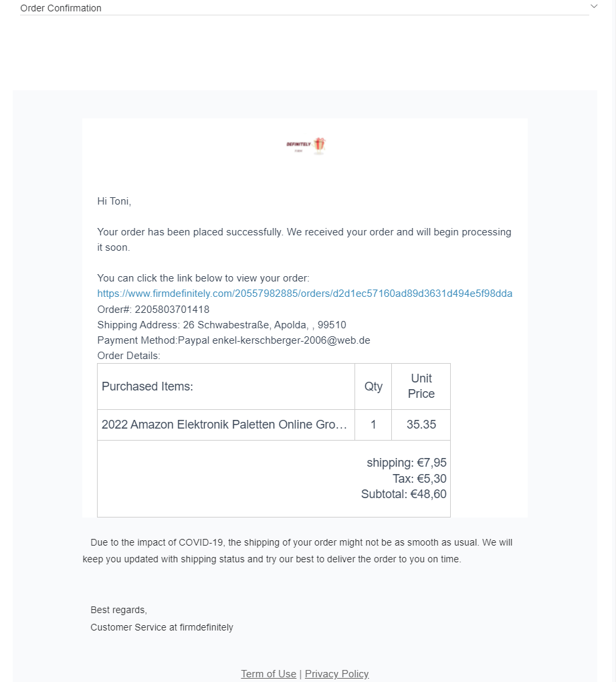Click the 2022 Amazon Elektronik Paletten item

[225, 425]
